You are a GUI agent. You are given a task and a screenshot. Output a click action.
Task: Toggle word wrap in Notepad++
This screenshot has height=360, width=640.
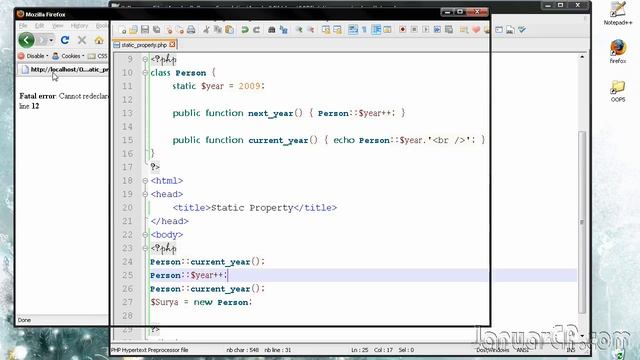coord(353,30)
